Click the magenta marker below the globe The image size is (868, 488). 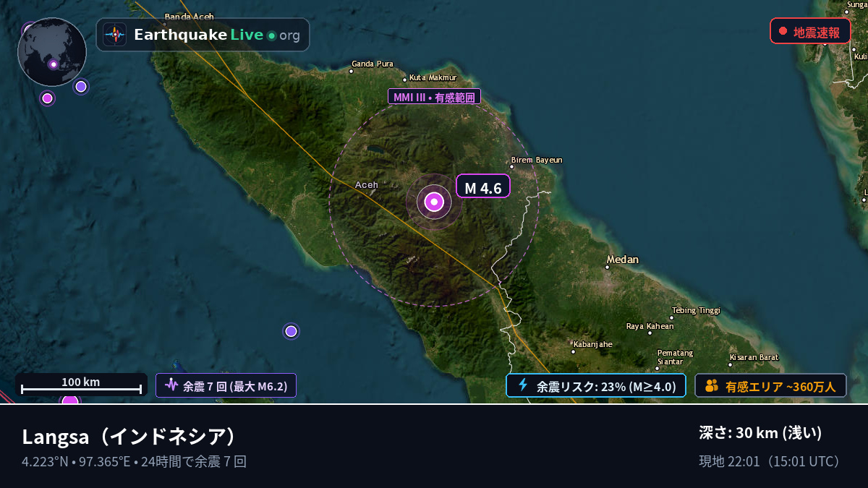click(x=47, y=98)
